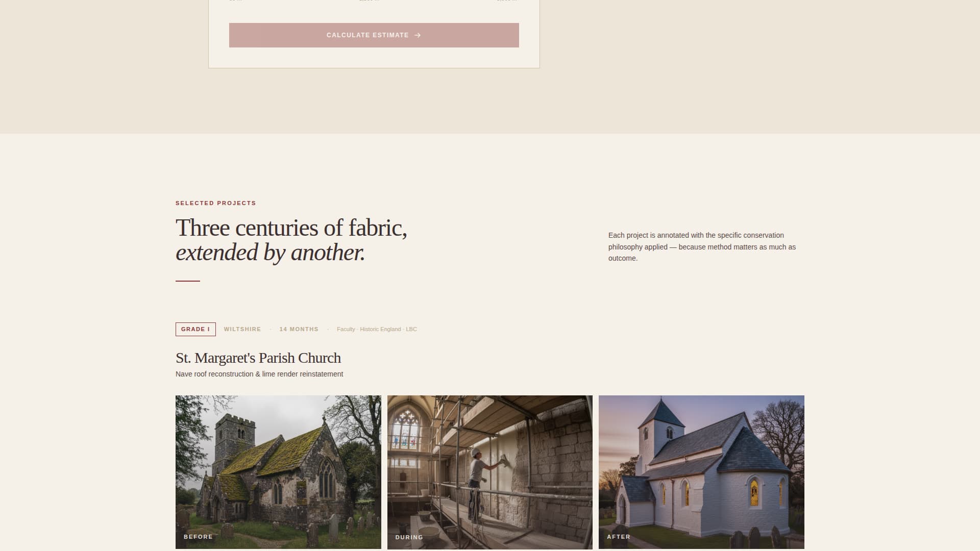Viewport: 980px width, 551px height.
Task: Click the Selected Projects section label
Action: tap(215, 203)
